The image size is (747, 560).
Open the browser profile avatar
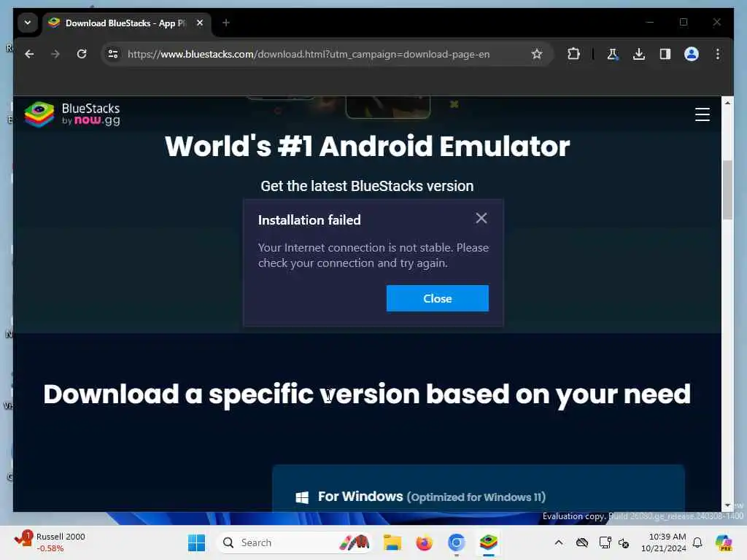tap(692, 54)
